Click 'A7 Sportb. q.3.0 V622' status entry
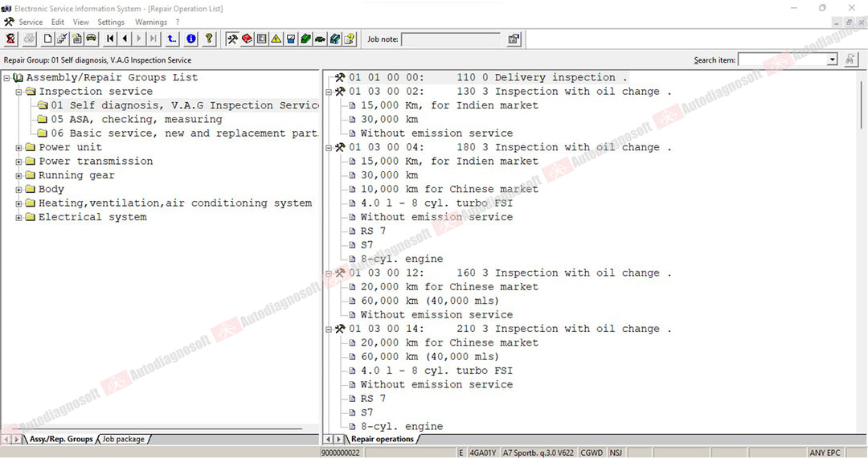 coord(538,453)
